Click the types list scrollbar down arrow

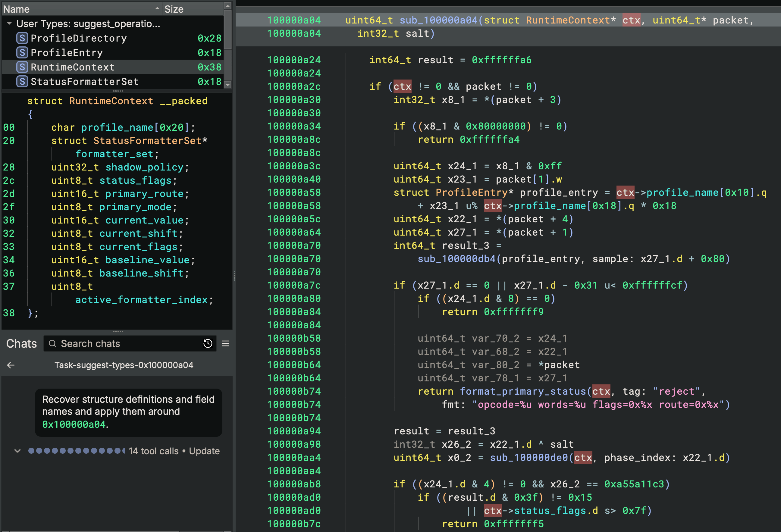(x=227, y=85)
